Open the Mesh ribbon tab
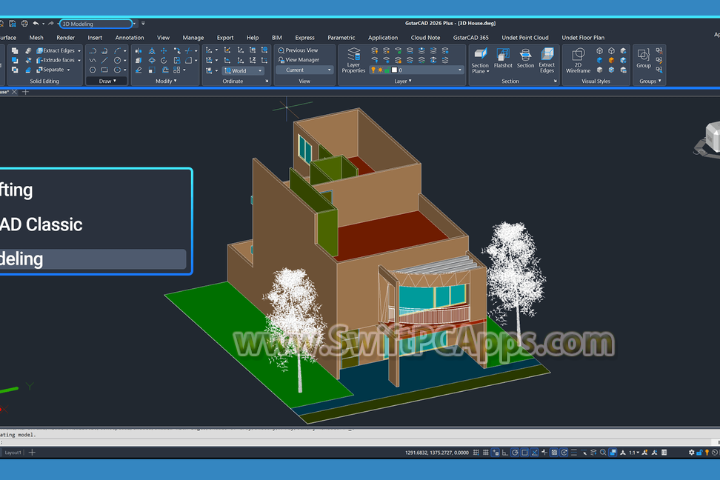The height and width of the screenshot is (480, 720). (36, 38)
